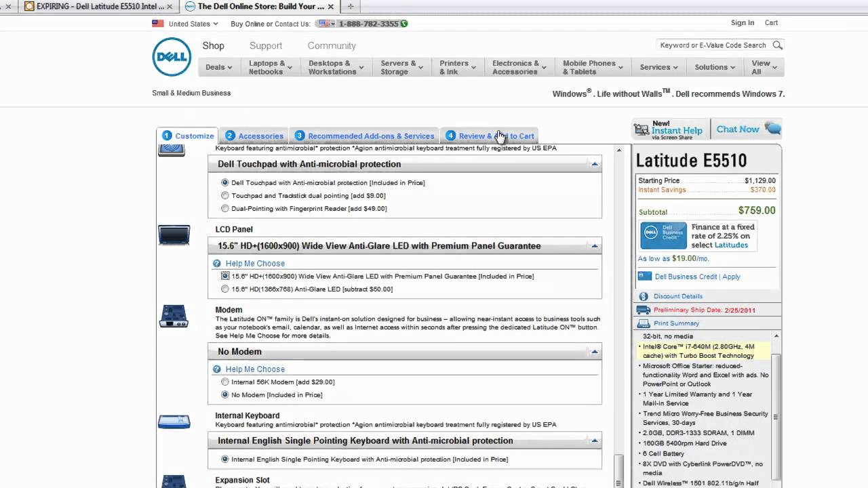This screenshot has width=868, height=488.
Task: Click LCD Panel Help Me Choose question icon
Action: [x=217, y=264]
